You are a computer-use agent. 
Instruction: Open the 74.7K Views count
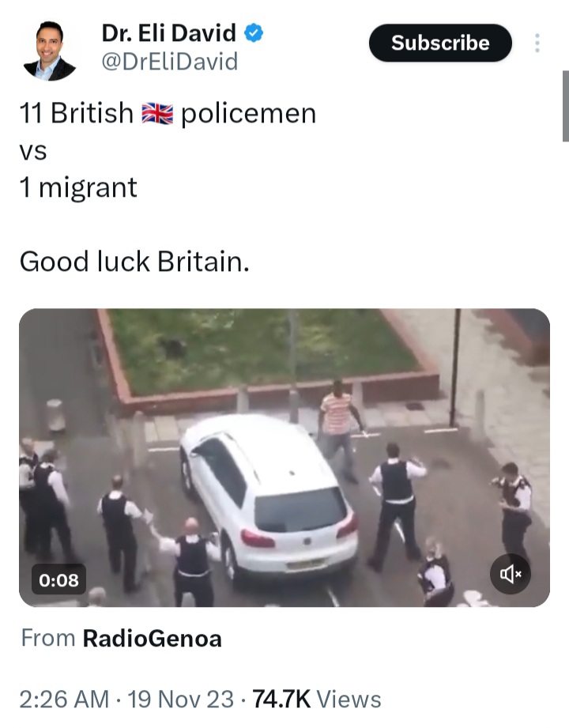click(317, 700)
